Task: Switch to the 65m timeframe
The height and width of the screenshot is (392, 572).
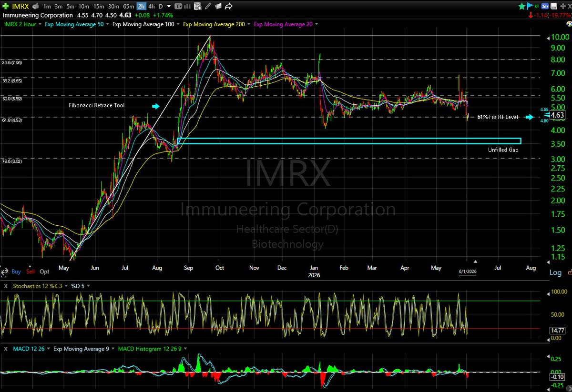Action: click(129, 7)
